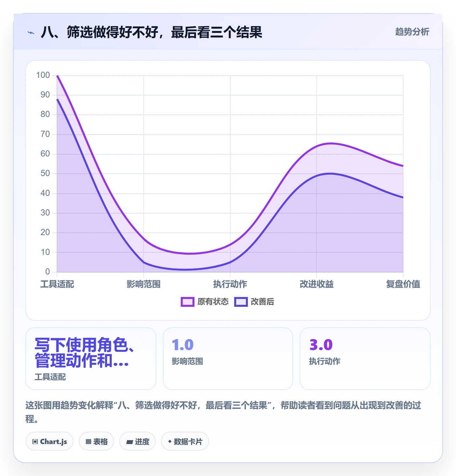Click the 执行动作 x-axis label

230,284
